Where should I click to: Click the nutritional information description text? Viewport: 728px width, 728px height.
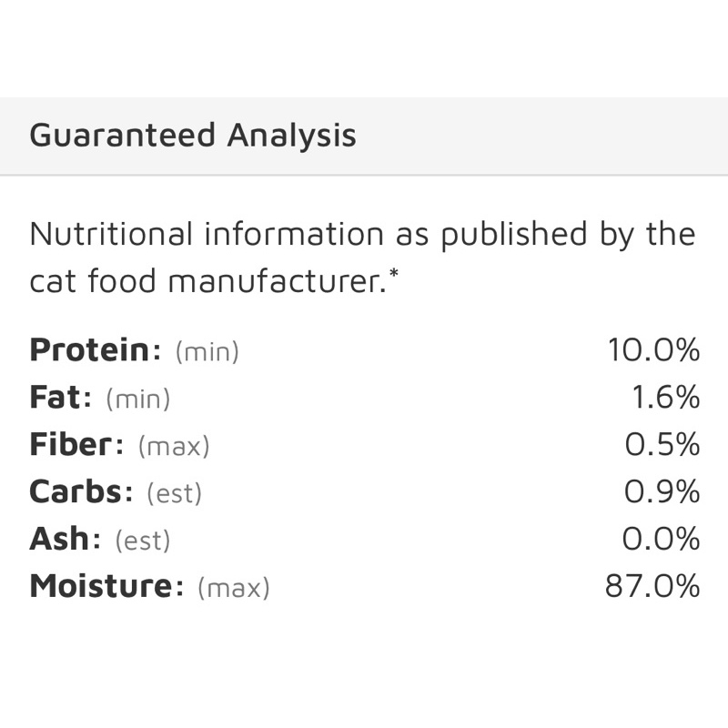[x=362, y=258]
